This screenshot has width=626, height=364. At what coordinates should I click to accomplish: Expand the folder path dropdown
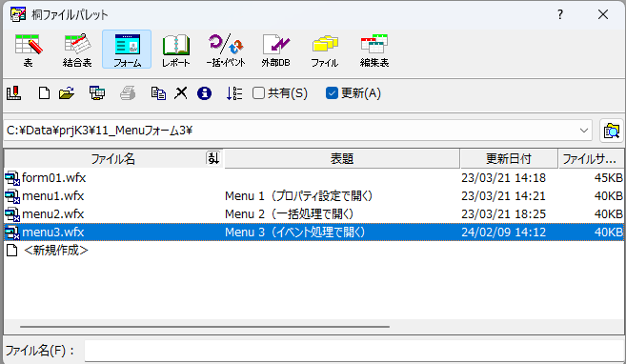point(584,131)
